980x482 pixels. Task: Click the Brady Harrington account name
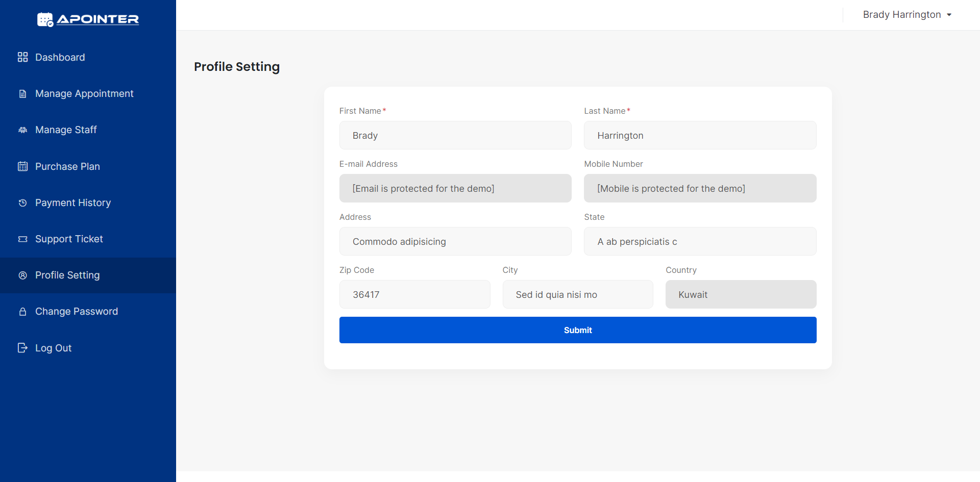[x=902, y=15]
